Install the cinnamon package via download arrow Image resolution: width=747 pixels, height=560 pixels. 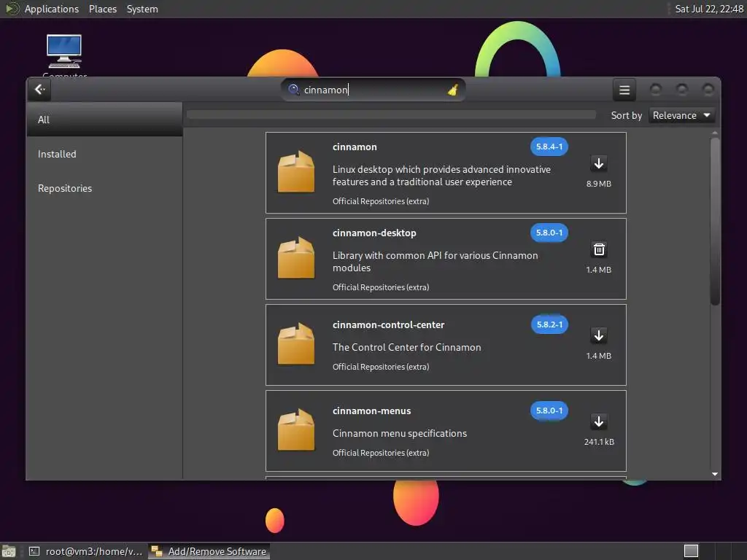click(x=599, y=163)
